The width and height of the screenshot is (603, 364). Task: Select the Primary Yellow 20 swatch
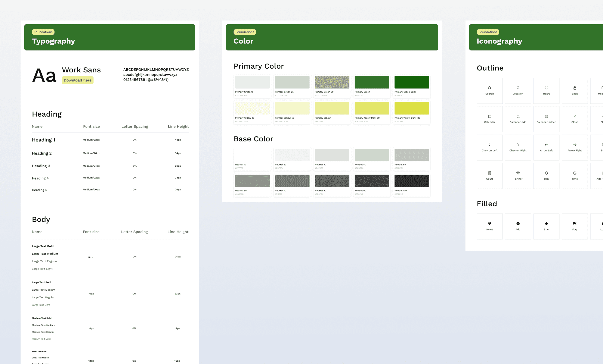(252, 108)
